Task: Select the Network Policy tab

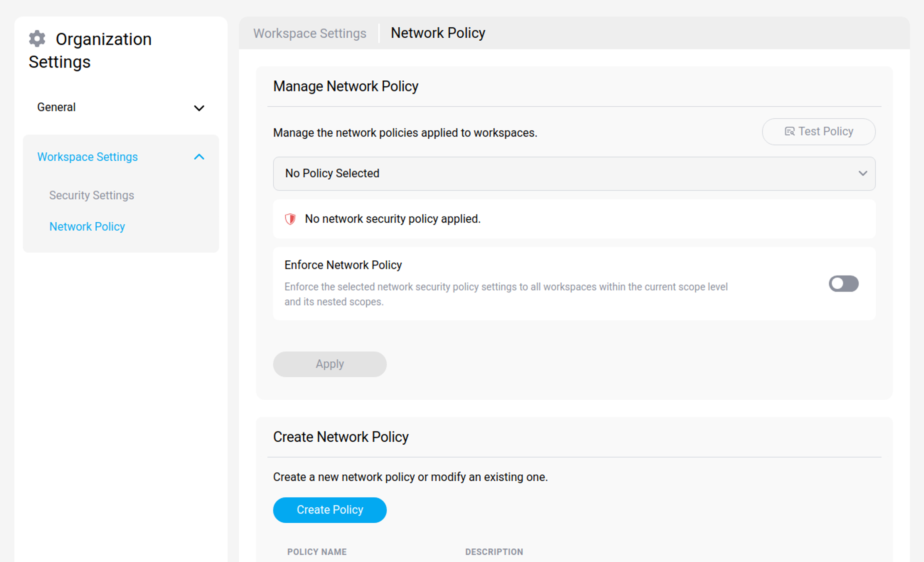Action: click(438, 33)
